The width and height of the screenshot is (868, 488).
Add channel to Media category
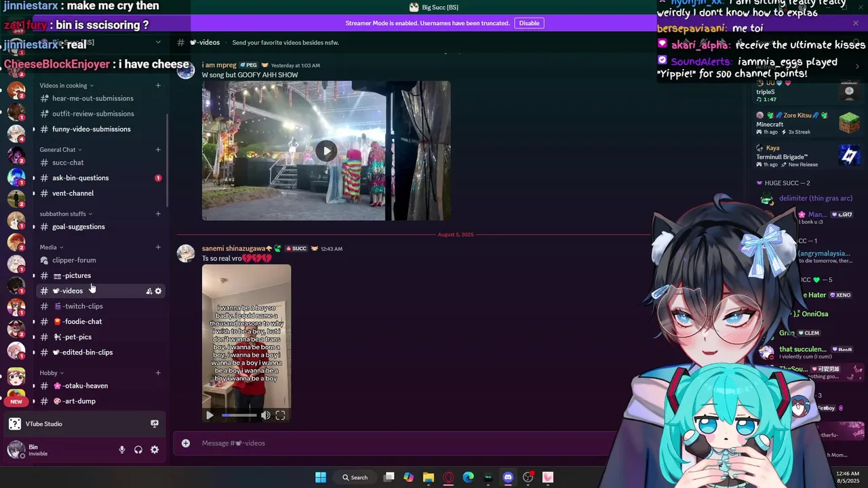tap(158, 247)
